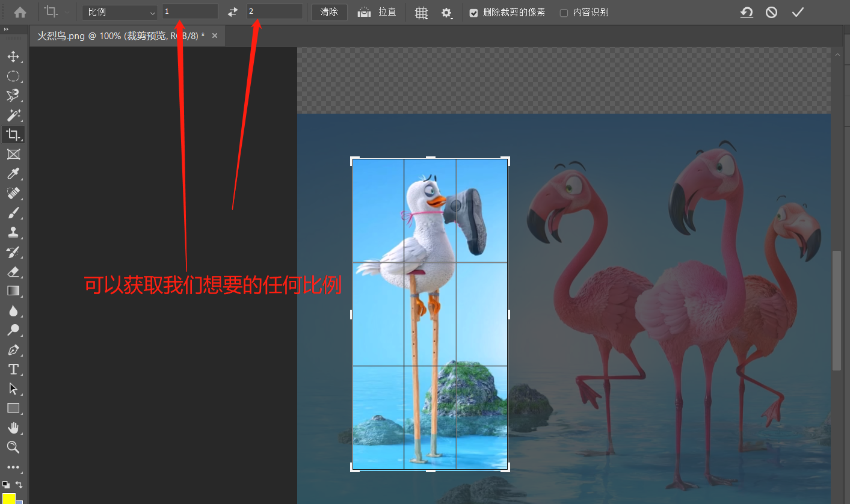Select the 火烈鸟.png document tab
This screenshot has width=850, height=504.
click(x=120, y=36)
